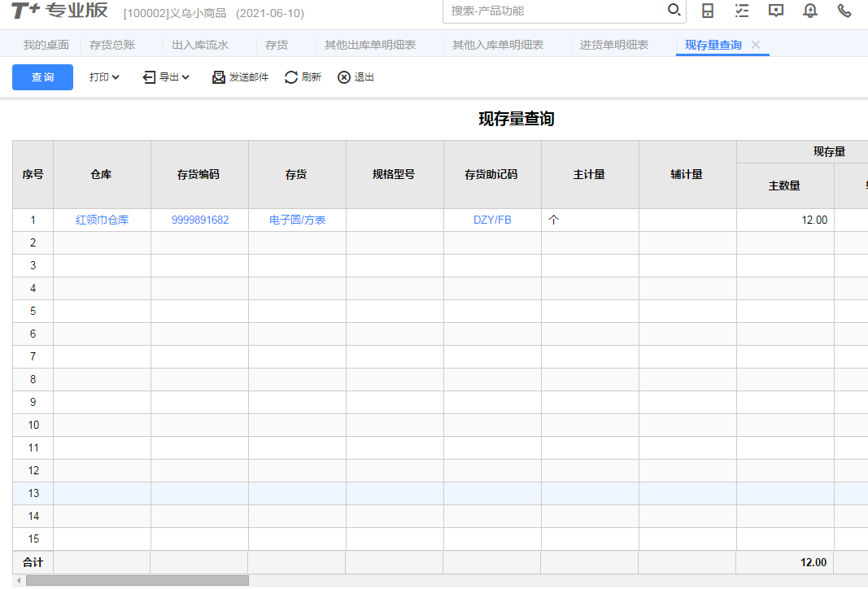The height and width of the screenshot is (589, 868).
Task: Focus the 搜索-产品功能 search field
Action: coord(553,11)
